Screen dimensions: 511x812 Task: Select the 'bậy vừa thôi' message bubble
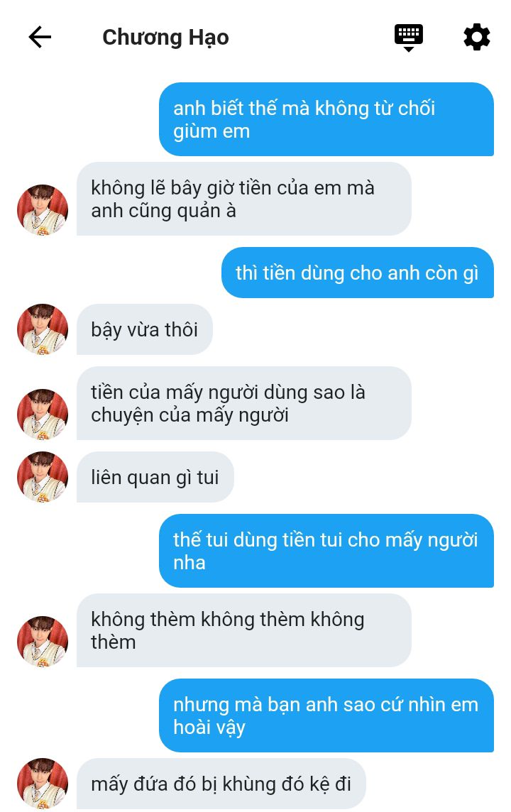tap(145, 329)
